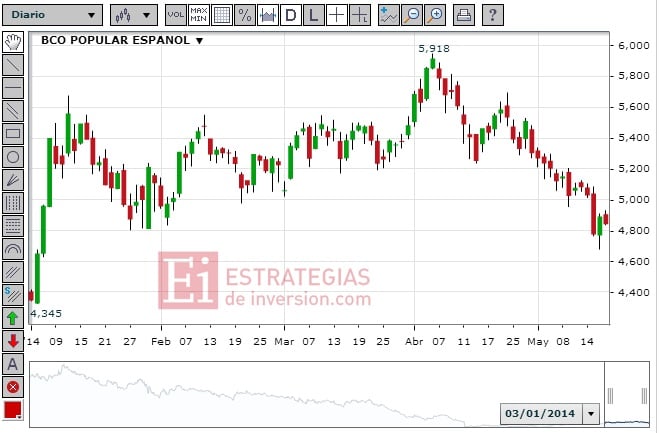Click the 6,000 price axis label
Viewport: 659px width, 433px height.
tap(633, 45)
